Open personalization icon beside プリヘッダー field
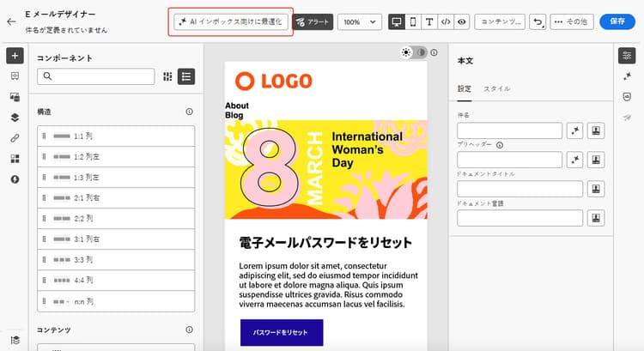Screen dimensions: 644x351 pos(596,160)
